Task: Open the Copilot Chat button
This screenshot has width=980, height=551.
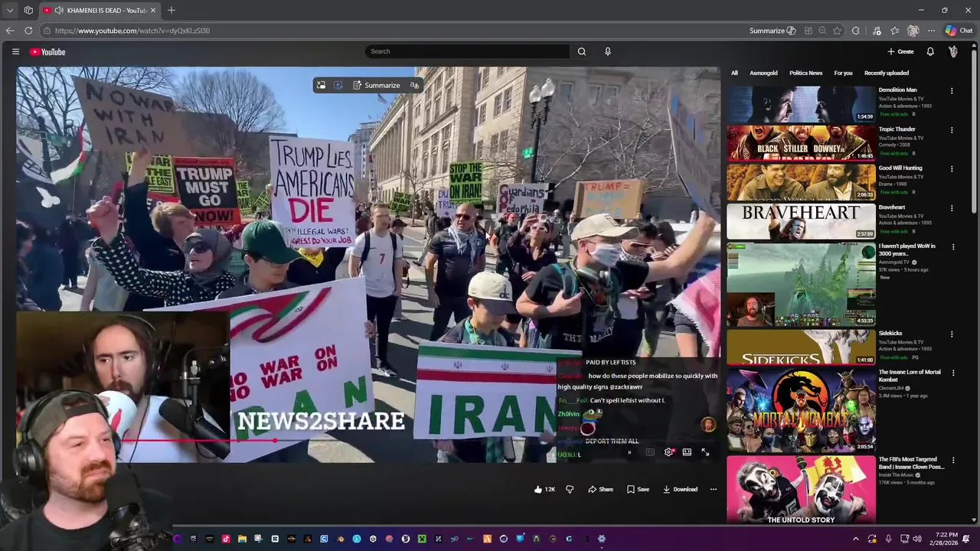Action: pyautogui.click(x=959, y=31)
